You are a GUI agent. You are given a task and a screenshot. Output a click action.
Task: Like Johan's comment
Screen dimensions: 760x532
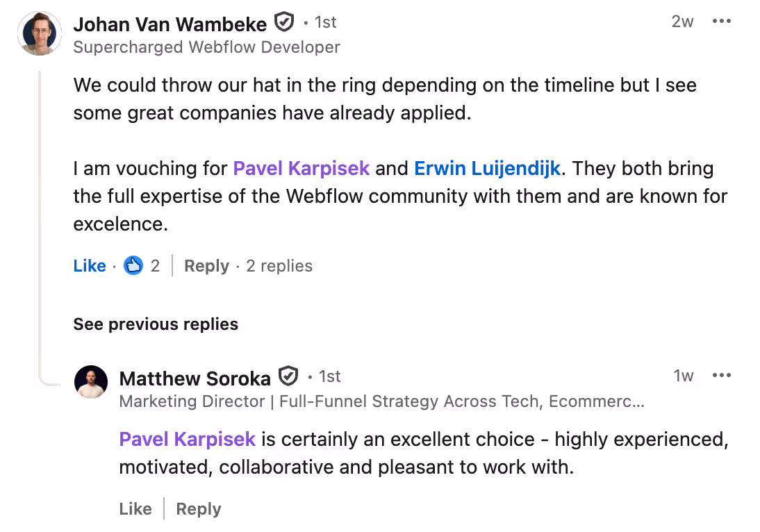[x=89, y=265]
